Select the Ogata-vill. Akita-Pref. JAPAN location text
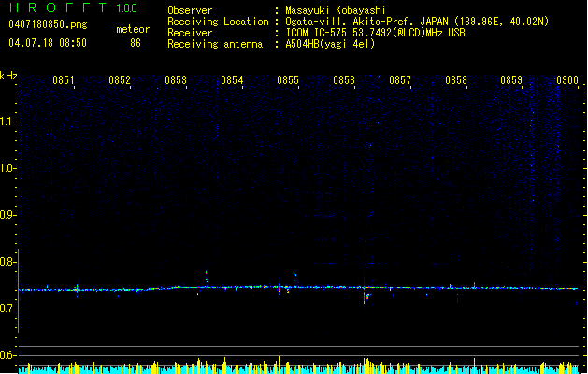Viewport: 588px width, 374px height. click(x=417, y=22)
